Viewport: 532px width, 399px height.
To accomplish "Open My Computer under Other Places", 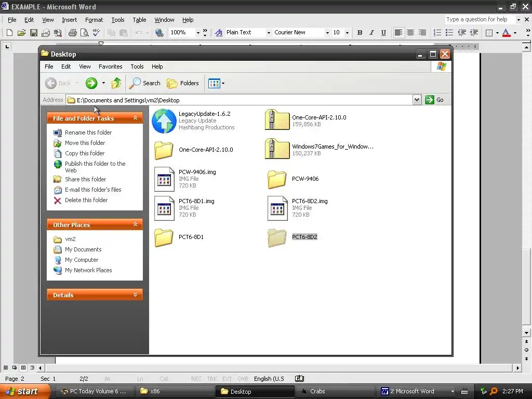I will (x=82, y=260).
